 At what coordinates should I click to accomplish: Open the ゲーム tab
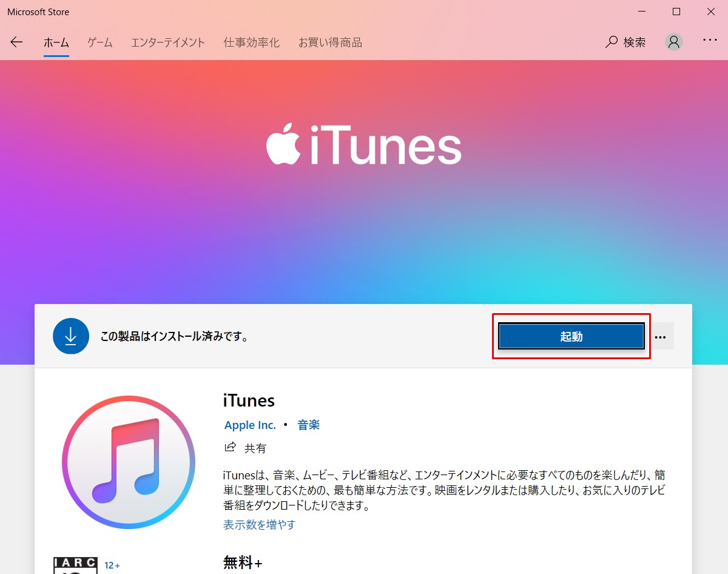point(100,42)
